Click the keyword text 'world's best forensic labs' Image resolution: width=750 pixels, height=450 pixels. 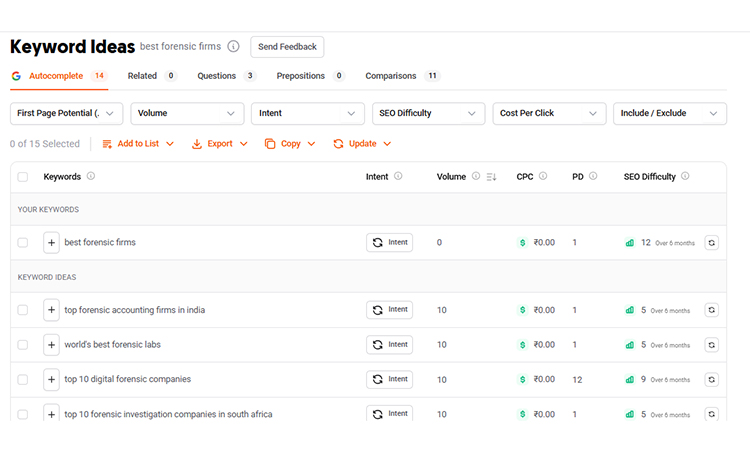(x=112, y=344)
